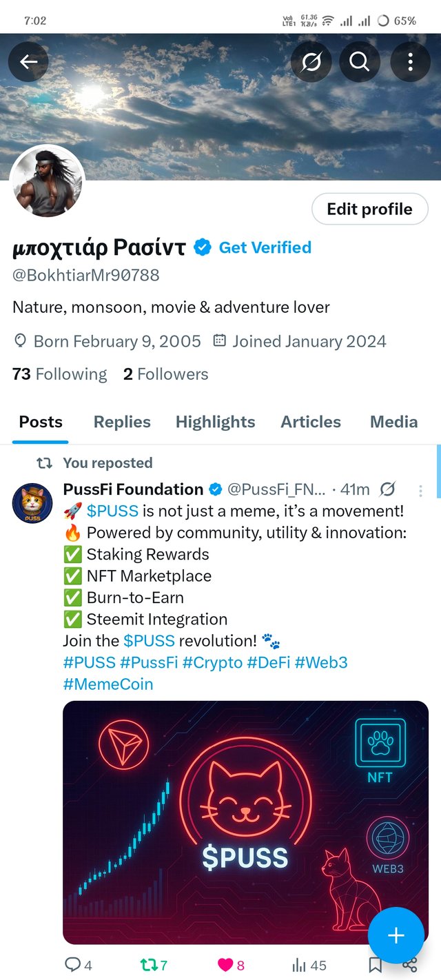Open Grok from the profile header
The image size is (441, 980).
click(x=311, y=62)
